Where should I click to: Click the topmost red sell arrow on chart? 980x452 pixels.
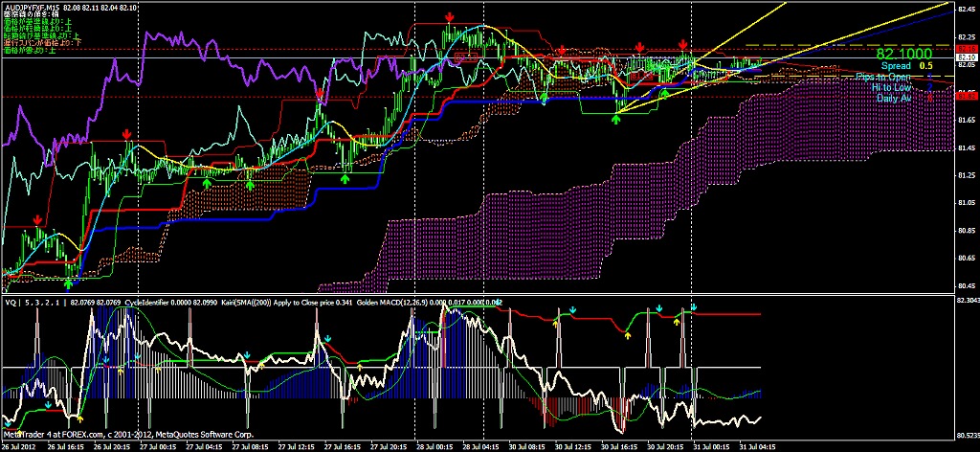[450, 16]
